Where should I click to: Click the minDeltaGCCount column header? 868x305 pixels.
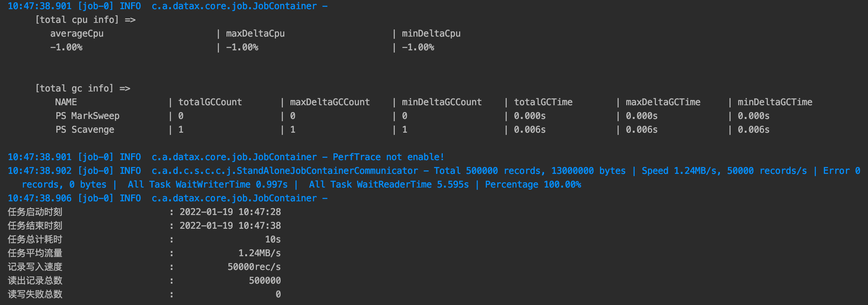coord(442,102)
